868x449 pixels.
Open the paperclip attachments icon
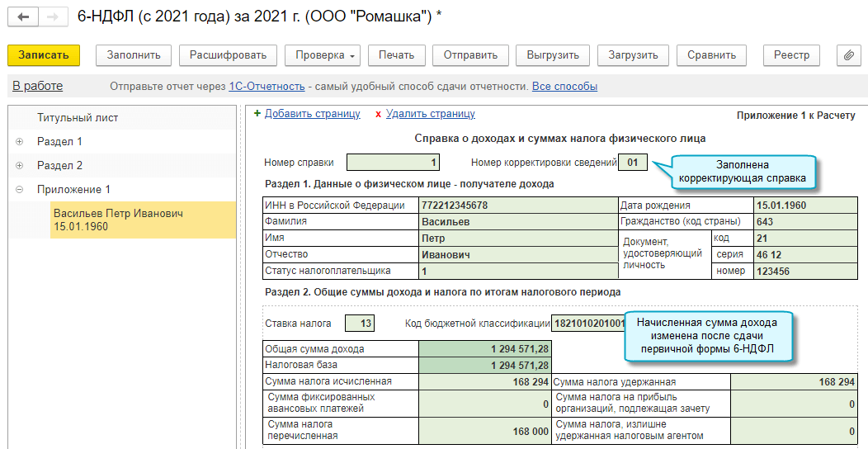[x=847, y=55]
